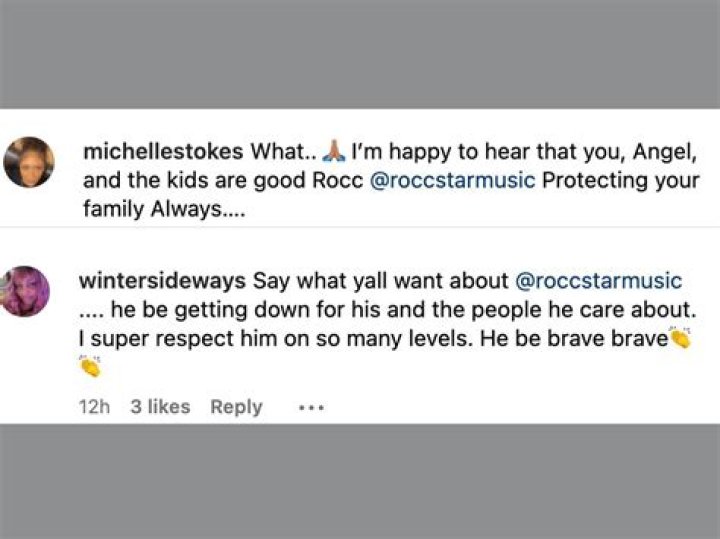The height and width of the screenshot is (539, 720).
Task: Click the clapping emoji on the last line
Action: pos(90,366)
